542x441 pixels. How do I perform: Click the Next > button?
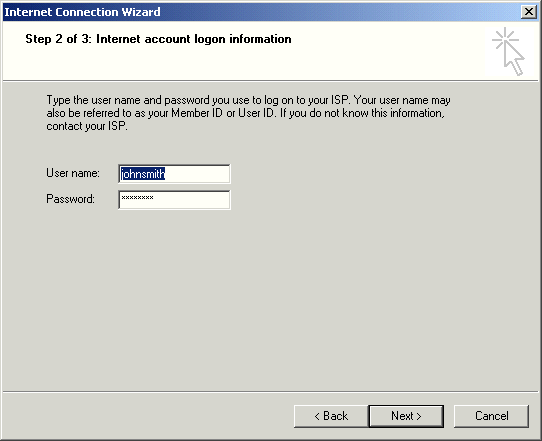point(406,416)
